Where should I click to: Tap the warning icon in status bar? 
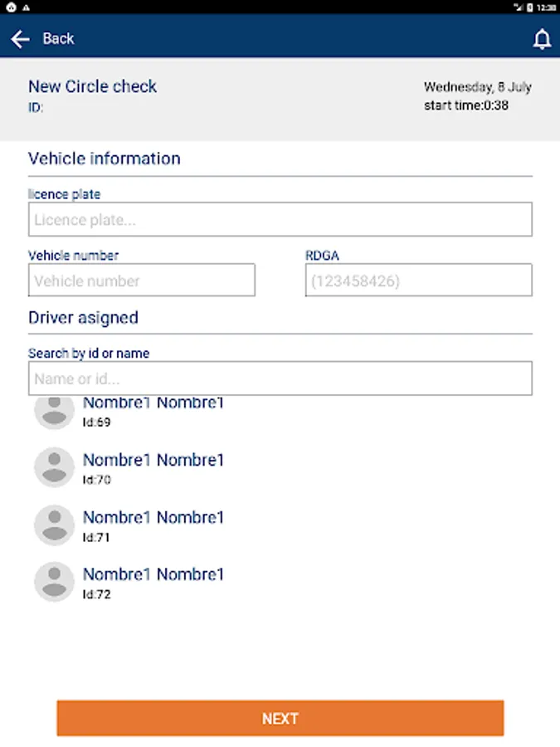26,7
